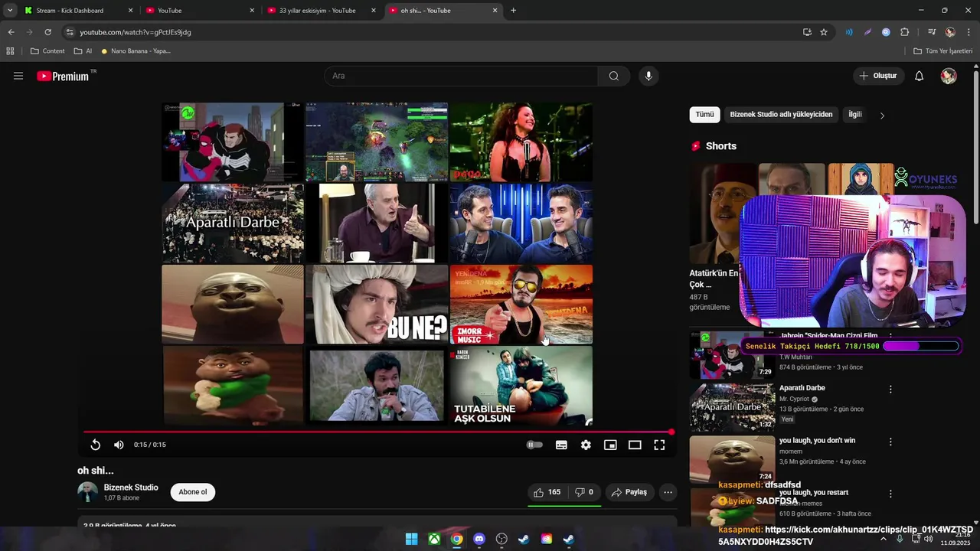
Task: Select the Bizenek Studio adlı yükleyiciden chip
Action: tap(781, 114)
